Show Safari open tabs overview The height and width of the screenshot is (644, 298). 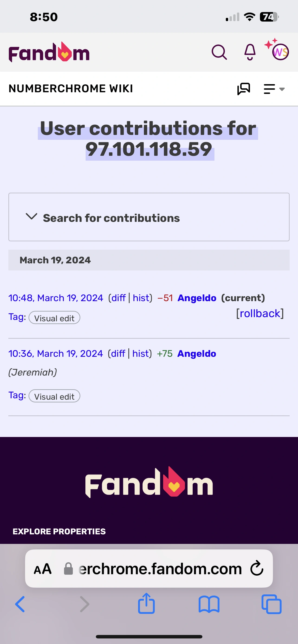click(x=271, y=604)
